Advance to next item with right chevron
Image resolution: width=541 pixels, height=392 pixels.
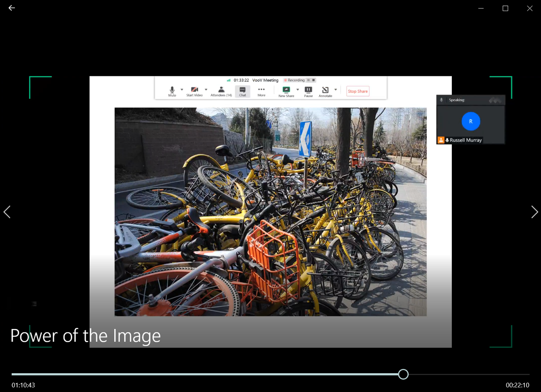pos(534,212)
